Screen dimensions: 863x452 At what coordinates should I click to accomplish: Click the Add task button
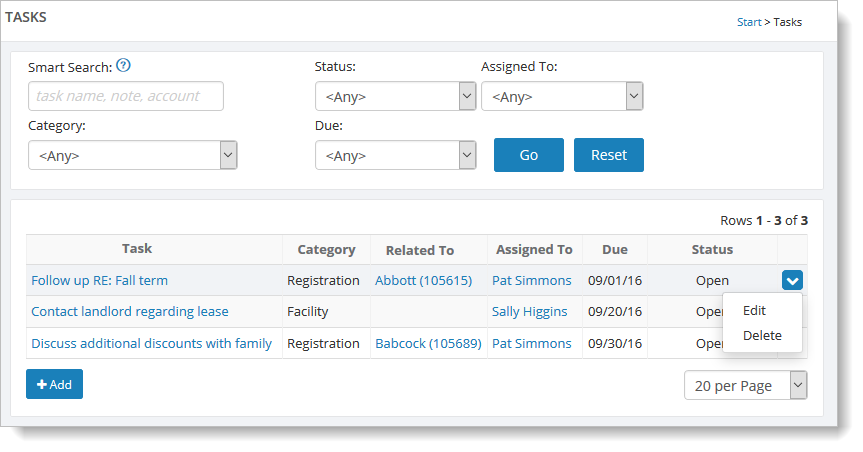(x=54, y=384)
